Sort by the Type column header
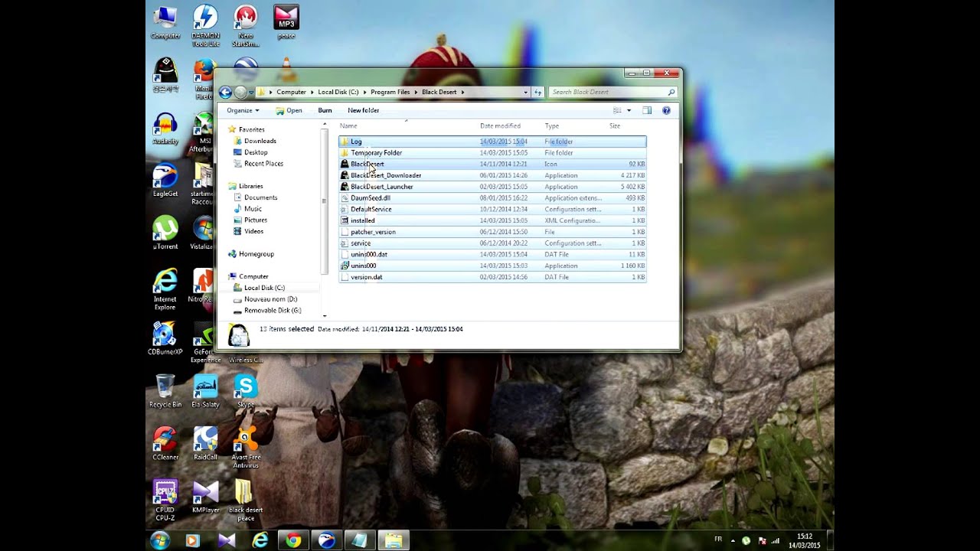The width and height of the screenshot is (980, 551). (552, 126)
